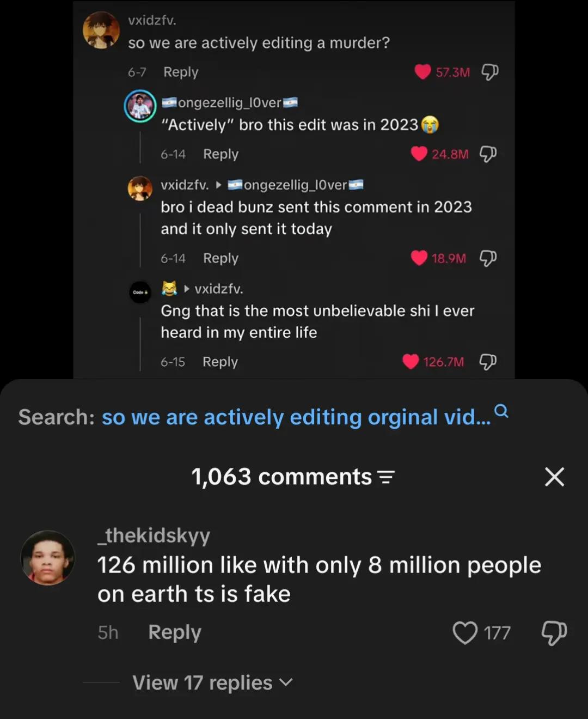Open vxidzfv. profile avatar on top comment

(x=101, y=30)
